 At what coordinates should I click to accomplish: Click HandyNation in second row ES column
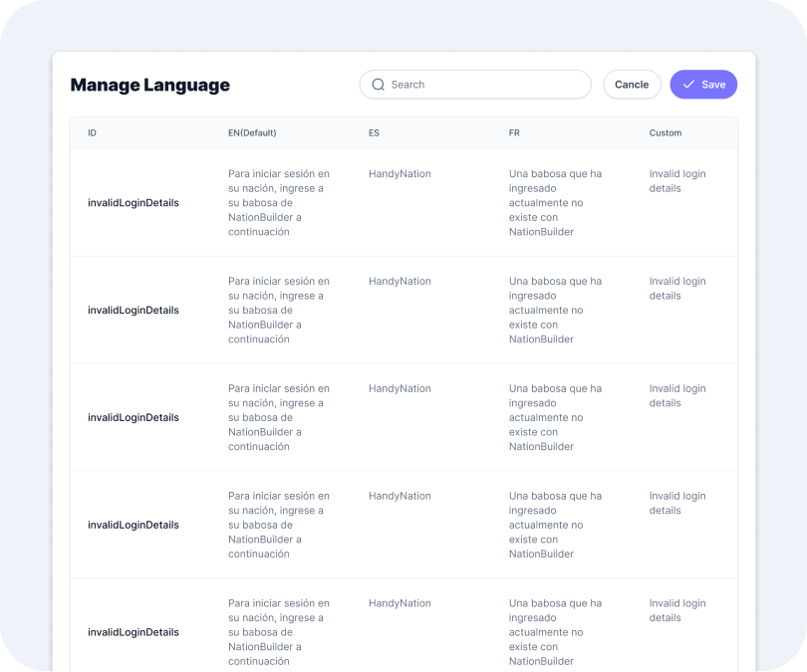tap(400, 282)
